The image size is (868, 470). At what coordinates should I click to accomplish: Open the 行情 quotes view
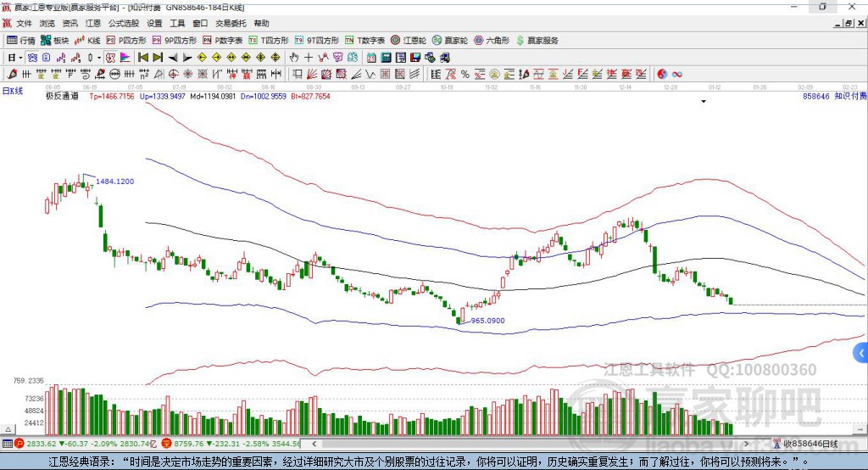(20, 41)
